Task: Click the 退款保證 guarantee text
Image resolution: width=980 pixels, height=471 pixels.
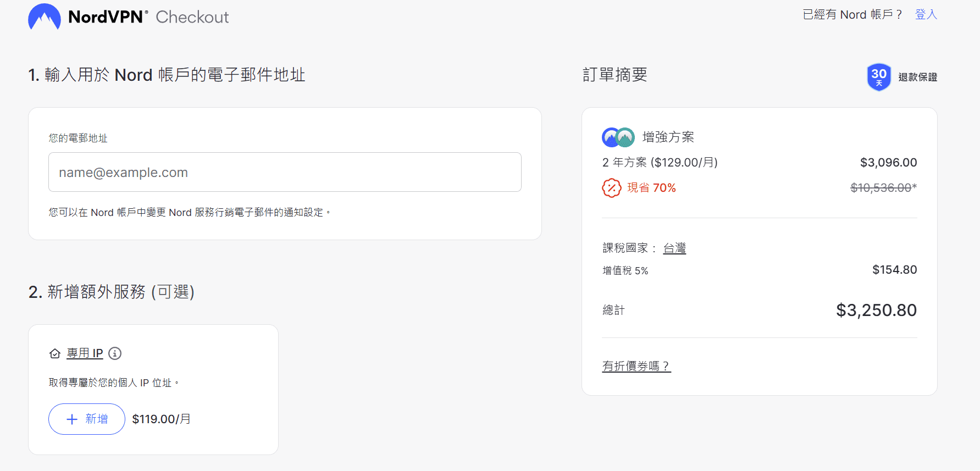Action: [x=917, y=77]
